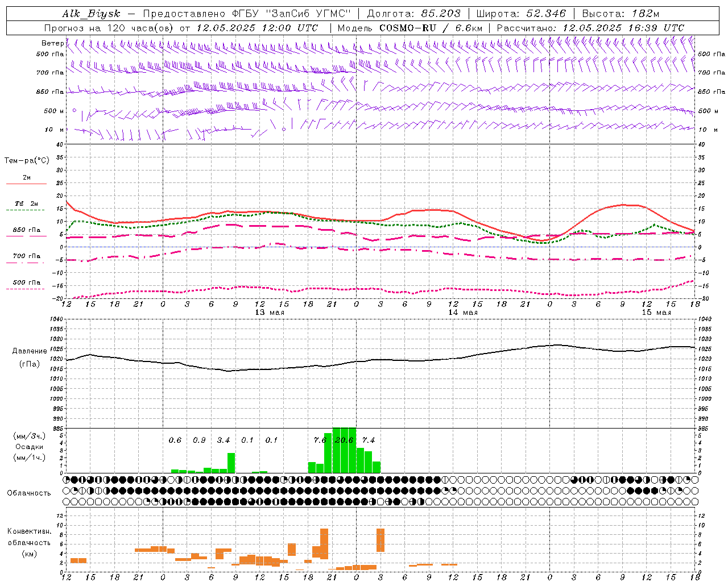Click the latitude value Широта: 52.346
This screenshot has height=582, width=728.
(521, 14)
